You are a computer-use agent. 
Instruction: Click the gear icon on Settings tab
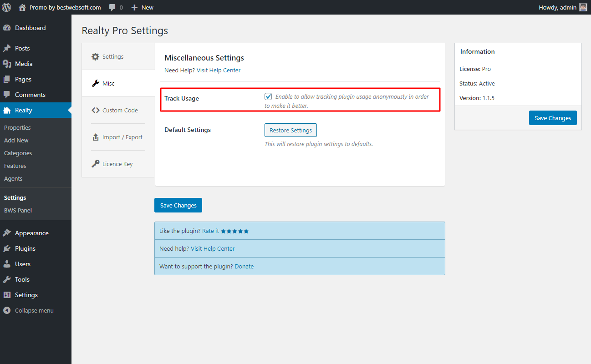pyautogui.click(x=95, y=57)
